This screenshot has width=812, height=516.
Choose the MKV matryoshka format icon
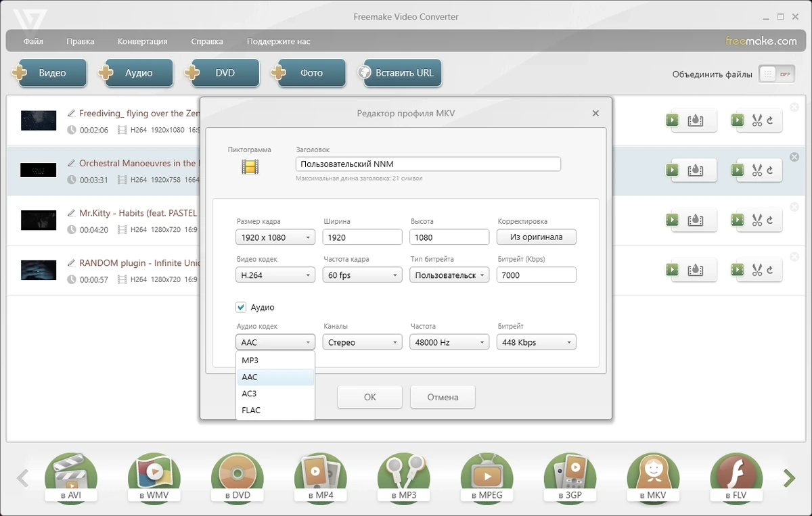tap(654, 479)
